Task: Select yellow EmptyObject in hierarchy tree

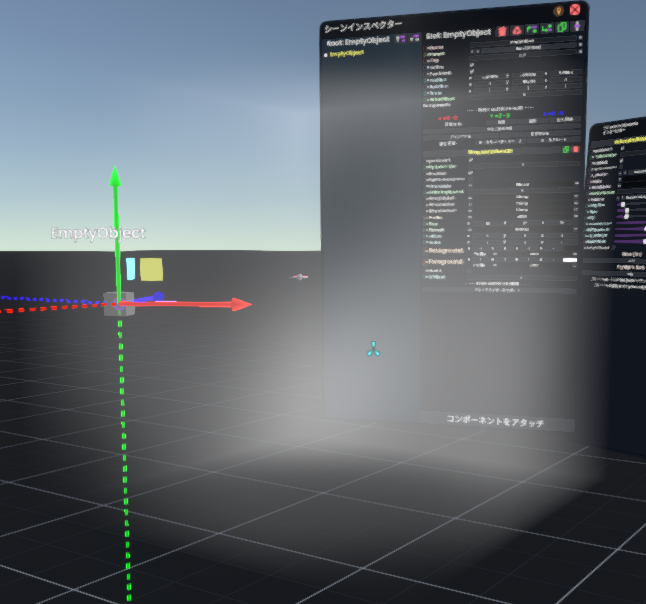Action: click(347, 53)
